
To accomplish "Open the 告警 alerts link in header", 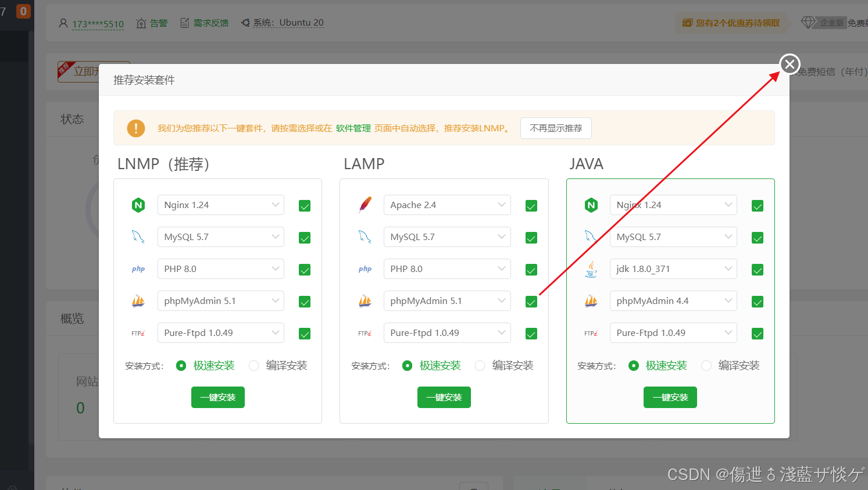I will [159, 23].
